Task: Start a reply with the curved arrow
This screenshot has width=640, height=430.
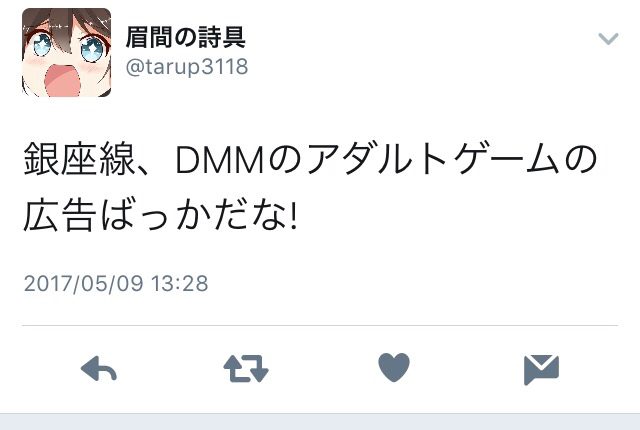Action: click(99, 369)
